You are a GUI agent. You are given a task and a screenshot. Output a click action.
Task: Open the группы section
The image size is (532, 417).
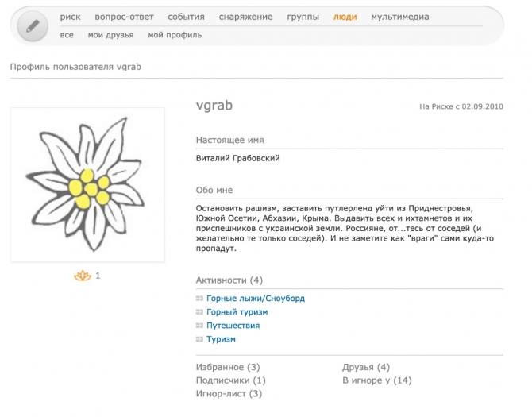pos(303,17)
